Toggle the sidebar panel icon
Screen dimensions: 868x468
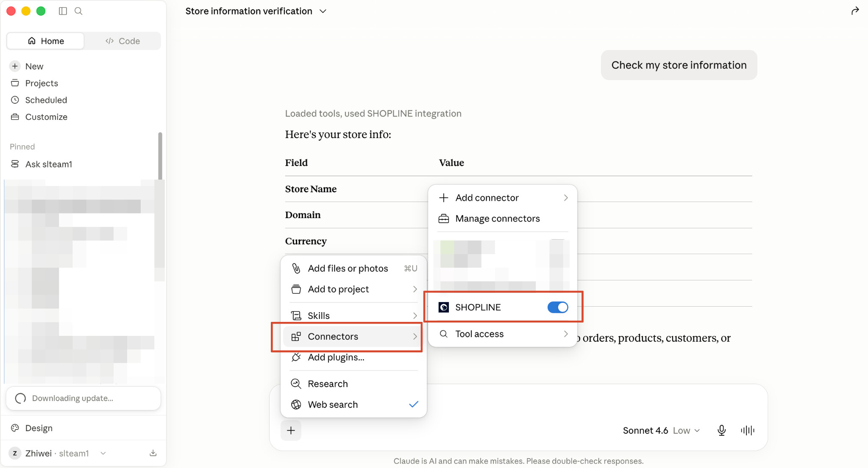[63, 11]
